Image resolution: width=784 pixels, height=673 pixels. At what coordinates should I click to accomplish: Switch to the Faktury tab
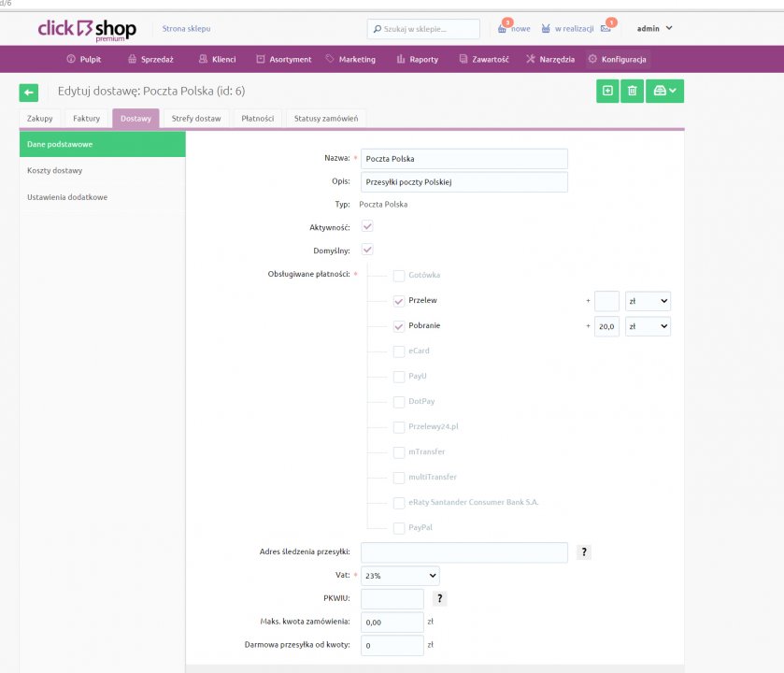[87, 119]
